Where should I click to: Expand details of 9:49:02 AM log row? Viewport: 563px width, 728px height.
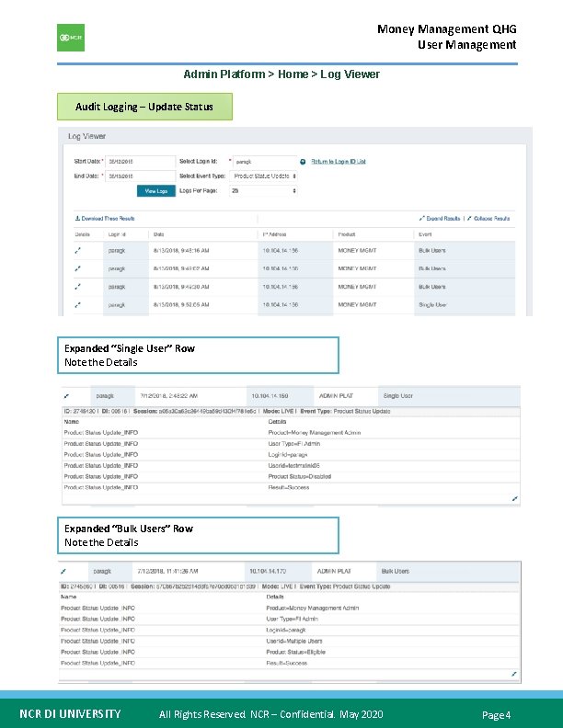tap(77, 268)
